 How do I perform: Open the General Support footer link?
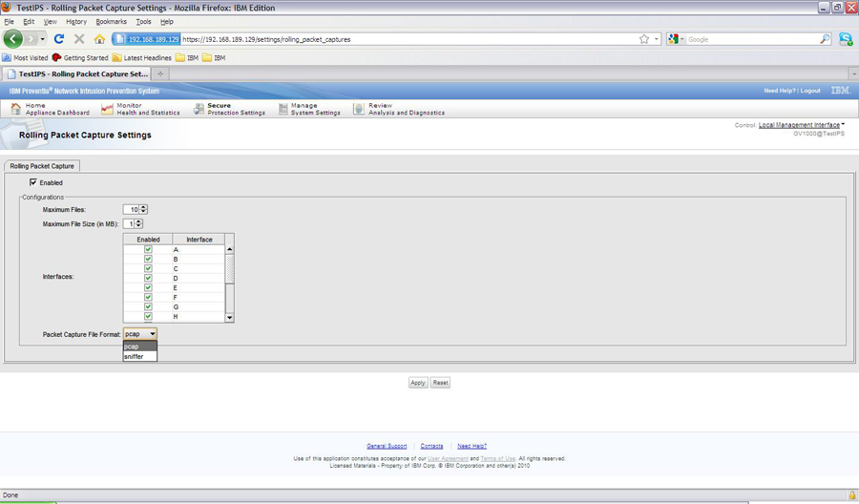pyautogui.click(x=387, y=446)
